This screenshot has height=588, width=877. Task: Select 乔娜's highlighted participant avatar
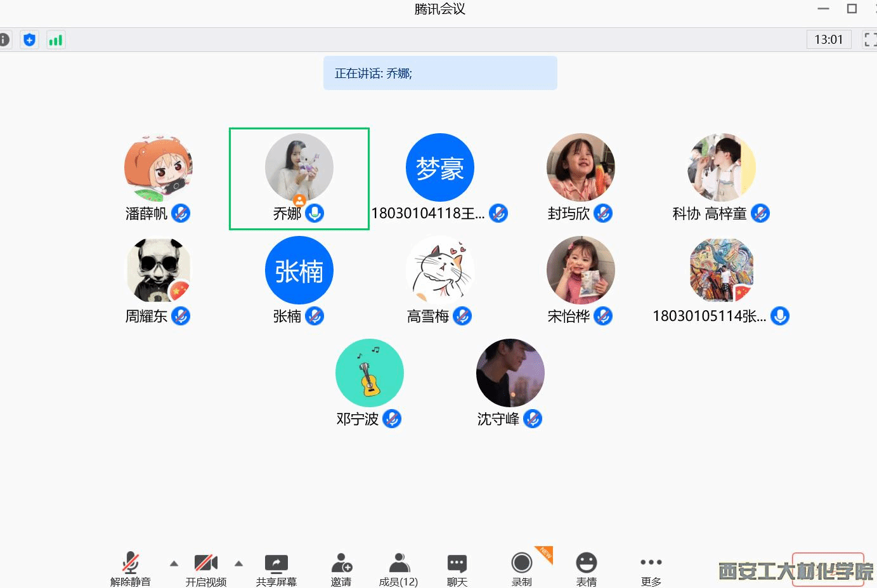(x=299, y=167)
